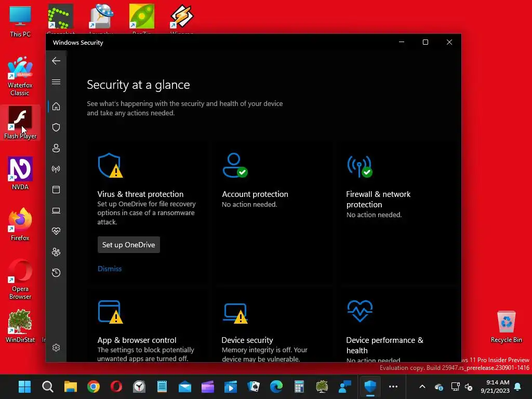Screen dimensions: 532x399
Task: Select the Flash Player desktop shortcut
Action: [20, 123]
